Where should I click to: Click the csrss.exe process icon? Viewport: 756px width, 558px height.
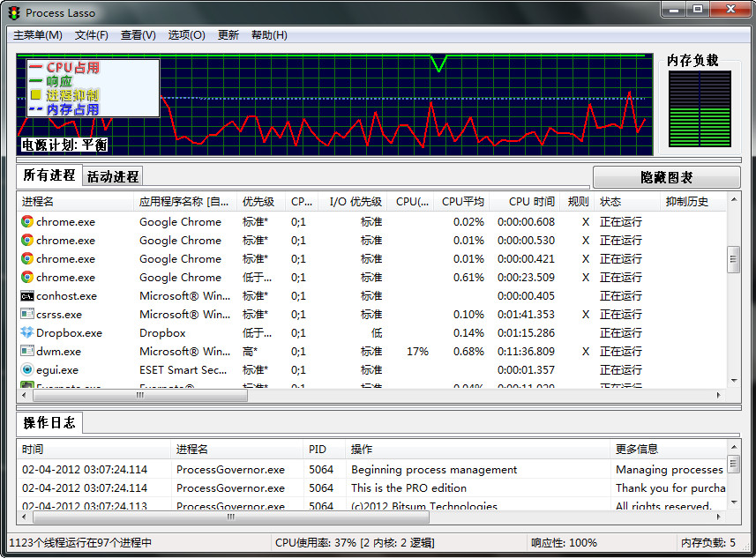pos(27,314)
